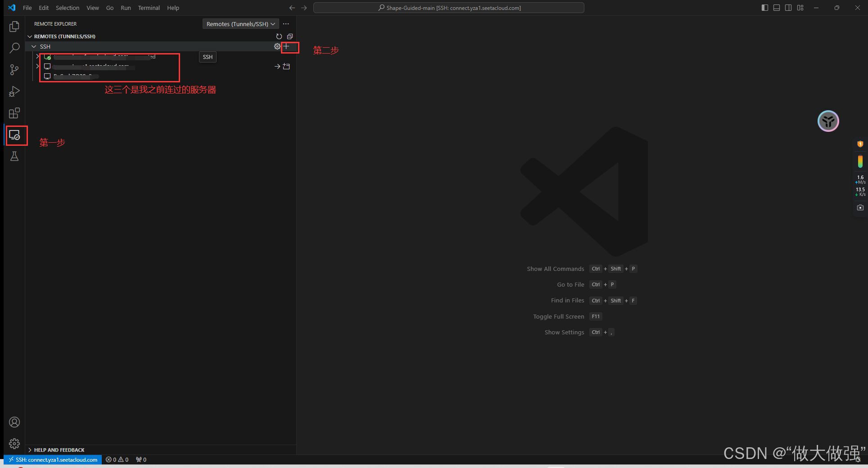
Task: Open the Edit menu
Action: tap(44, 8)
